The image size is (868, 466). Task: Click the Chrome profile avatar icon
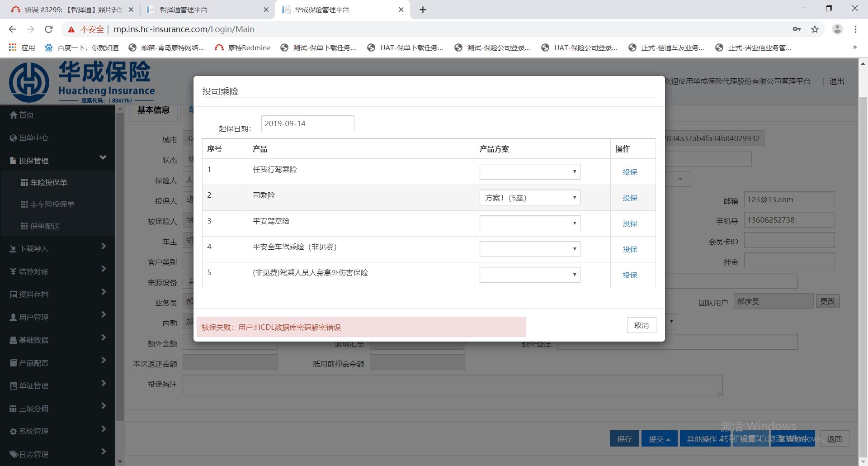(x=837, y=29)
